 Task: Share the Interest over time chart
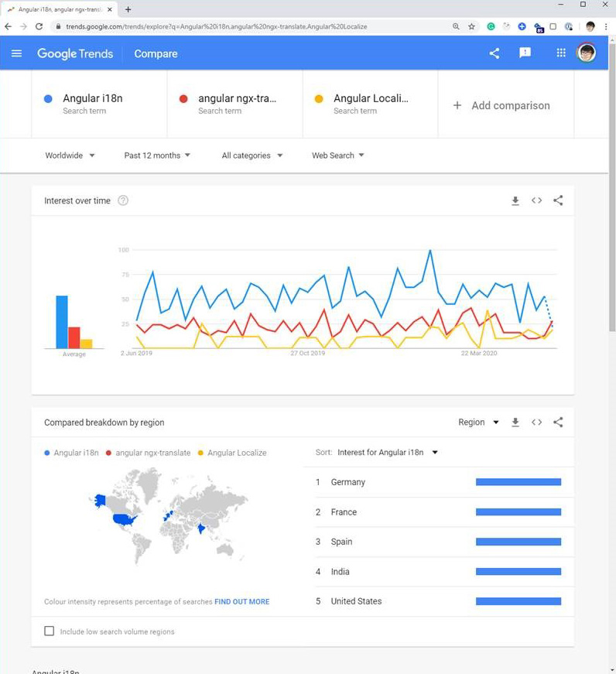[x=558, y=200]
